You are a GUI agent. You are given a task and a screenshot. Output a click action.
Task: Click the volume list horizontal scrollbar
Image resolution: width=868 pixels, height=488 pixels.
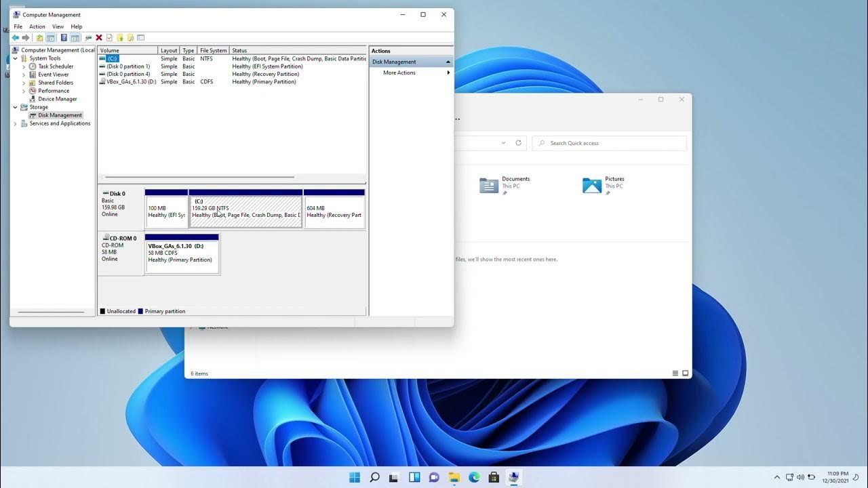200,177
